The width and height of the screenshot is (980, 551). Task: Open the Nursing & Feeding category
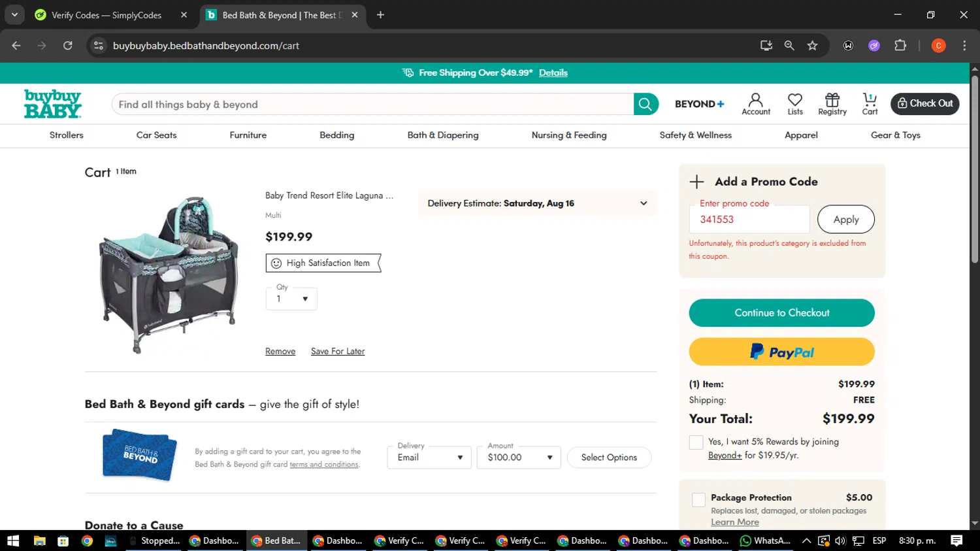coord(569,135)
